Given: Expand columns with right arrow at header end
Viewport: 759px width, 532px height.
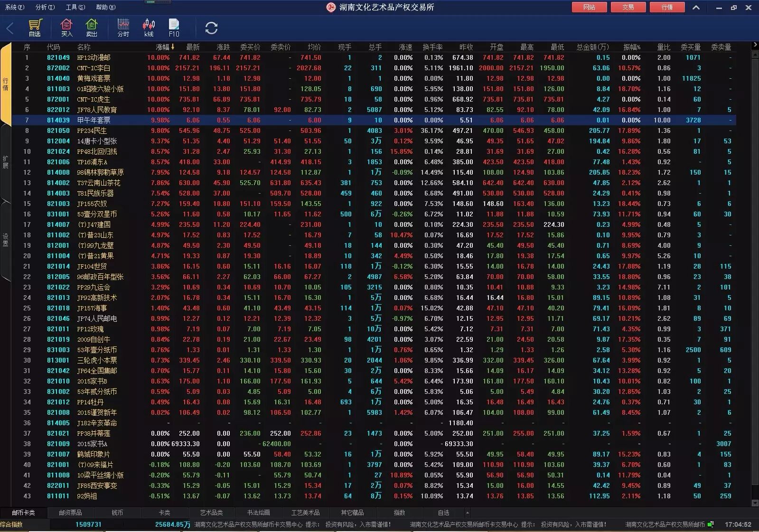Looking at the screenshot, I should pos(755,45).
